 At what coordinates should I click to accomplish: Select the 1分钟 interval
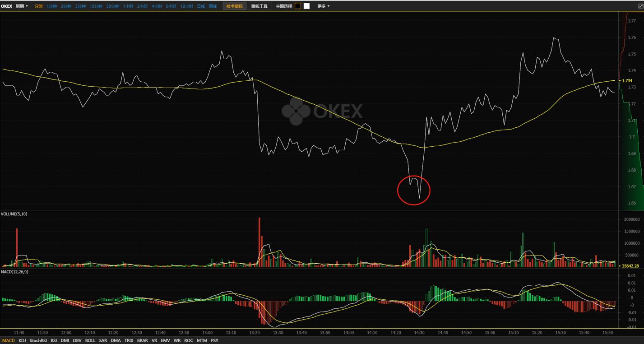[52, 6]
